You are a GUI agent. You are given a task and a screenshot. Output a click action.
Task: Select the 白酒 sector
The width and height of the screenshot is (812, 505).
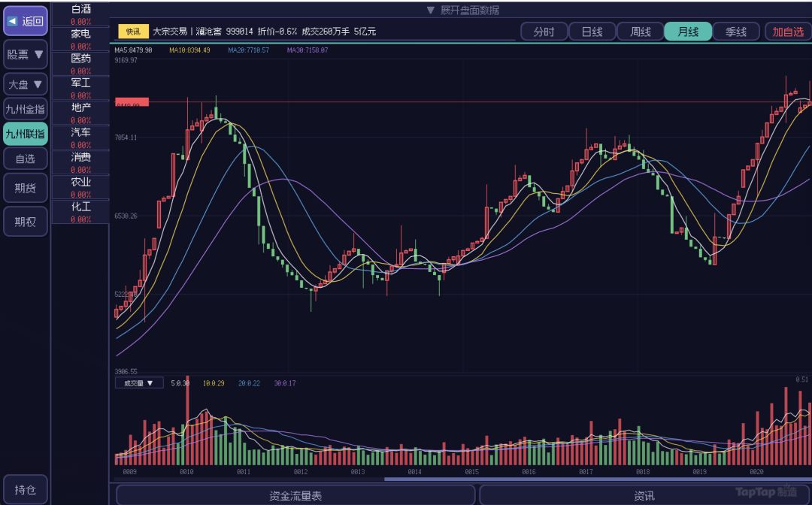click(x=80, y=14)
